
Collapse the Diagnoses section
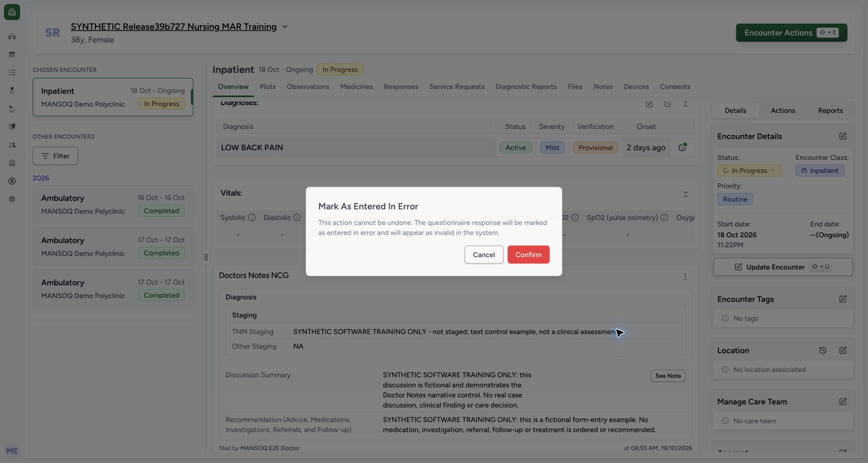tap(686, 104)
